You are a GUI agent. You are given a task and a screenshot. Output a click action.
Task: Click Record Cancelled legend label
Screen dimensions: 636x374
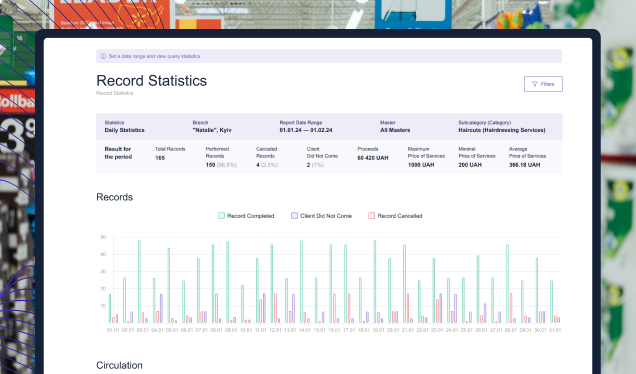(x=400, y=216)
